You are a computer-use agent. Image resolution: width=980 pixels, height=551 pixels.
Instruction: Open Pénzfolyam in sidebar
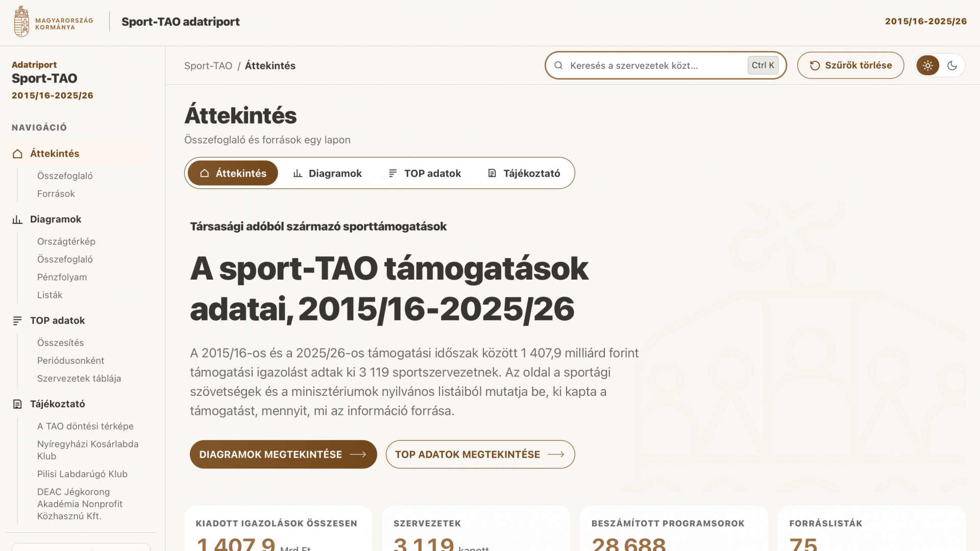click(62, 277)
